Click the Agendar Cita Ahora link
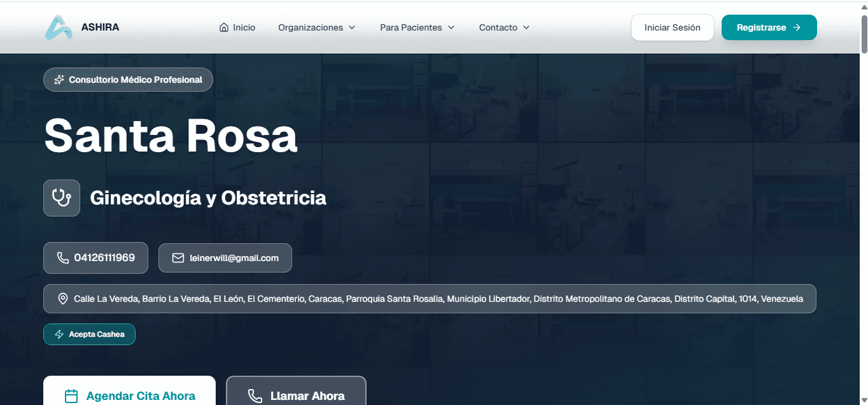 coord(140,395)
